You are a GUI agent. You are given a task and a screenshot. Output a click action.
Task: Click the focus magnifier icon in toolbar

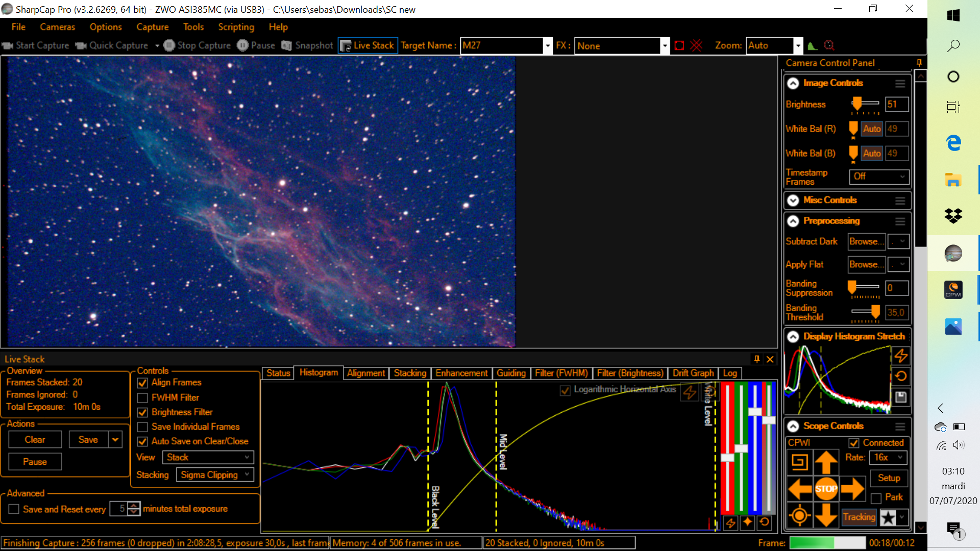click(x=829, y=45)
